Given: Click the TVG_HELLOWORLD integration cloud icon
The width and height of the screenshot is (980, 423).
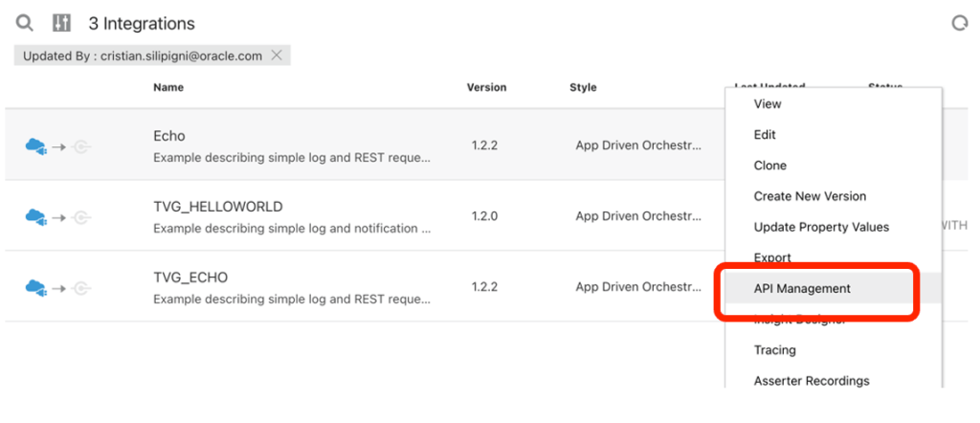Looking at the screenshot, I should 35,217.
